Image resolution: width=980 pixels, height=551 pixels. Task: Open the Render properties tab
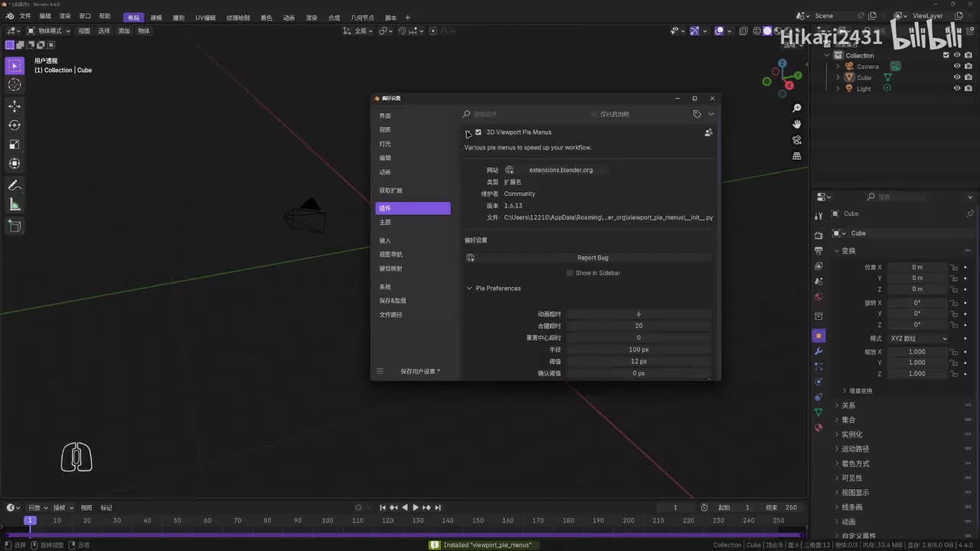(x=818, y=235)
